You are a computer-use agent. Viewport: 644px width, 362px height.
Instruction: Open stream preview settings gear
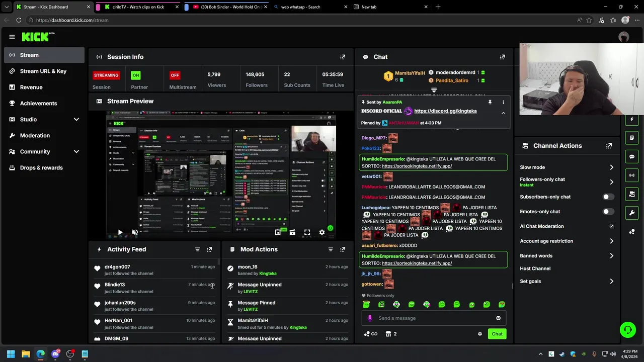click(322, 232)
